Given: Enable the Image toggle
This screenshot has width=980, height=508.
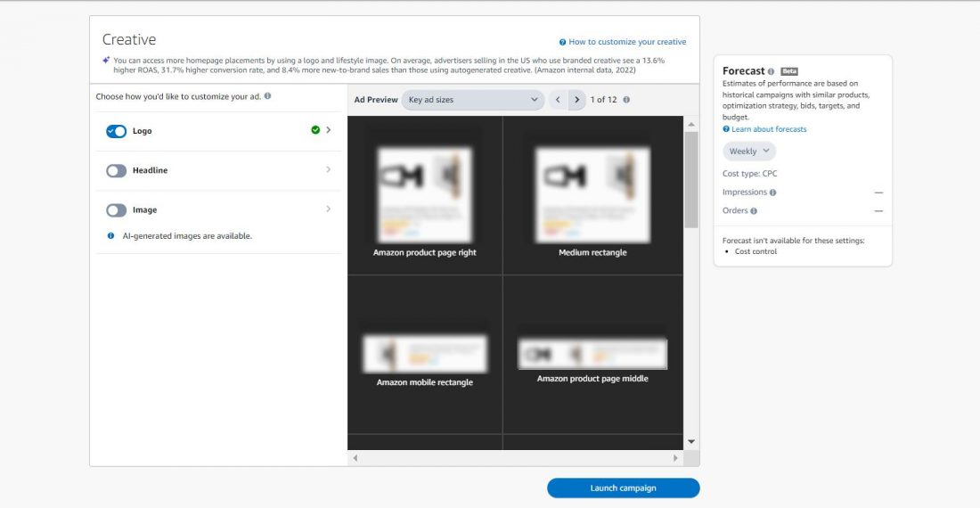Looking at the screenshot, I should pos(116,210).
